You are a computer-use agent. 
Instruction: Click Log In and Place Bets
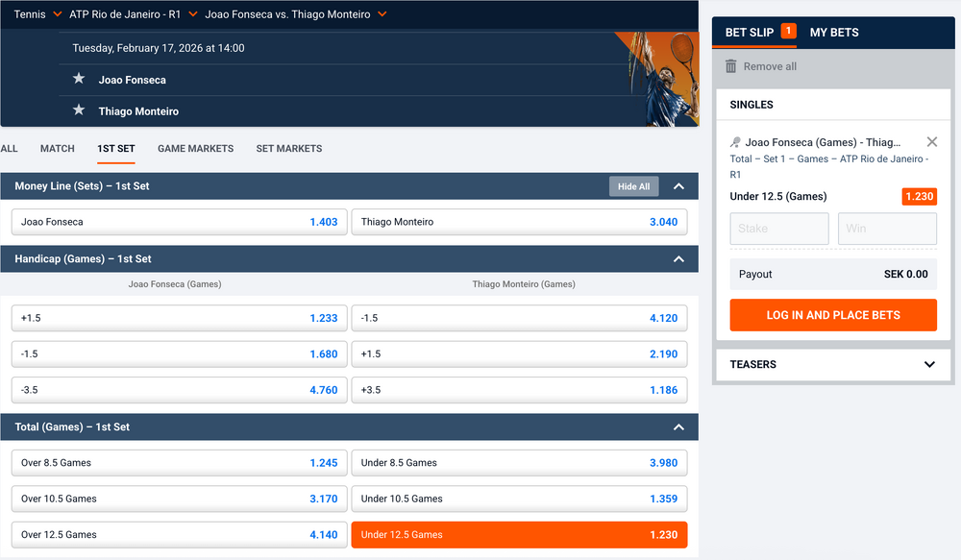tap(833, 315)
